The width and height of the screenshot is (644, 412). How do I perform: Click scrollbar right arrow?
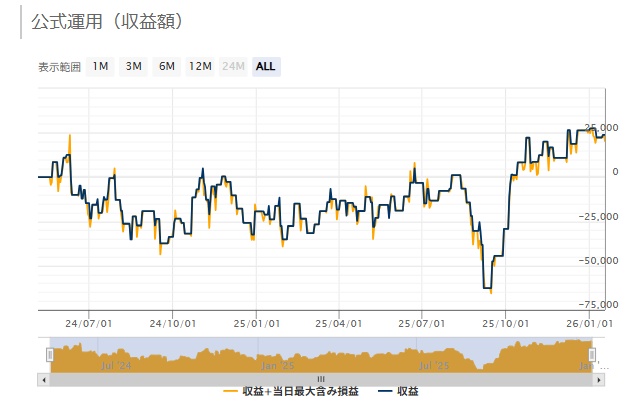tap(599, 379)
